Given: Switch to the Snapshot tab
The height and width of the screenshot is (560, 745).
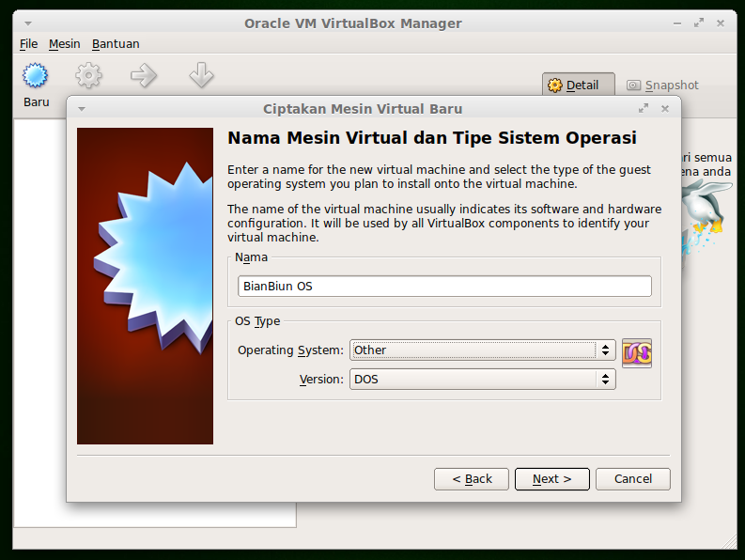Looking at the screenshot, I should tap(663, 86).
